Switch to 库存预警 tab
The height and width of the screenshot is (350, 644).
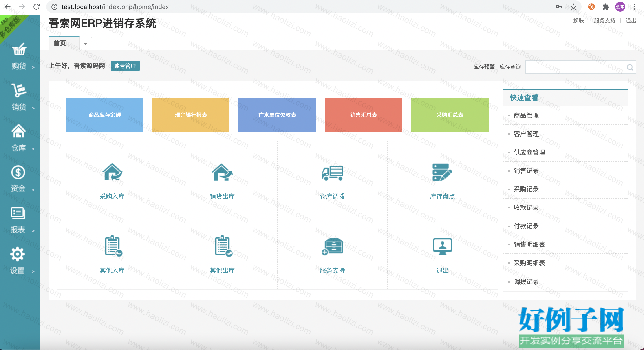click(x=484, y=67)
